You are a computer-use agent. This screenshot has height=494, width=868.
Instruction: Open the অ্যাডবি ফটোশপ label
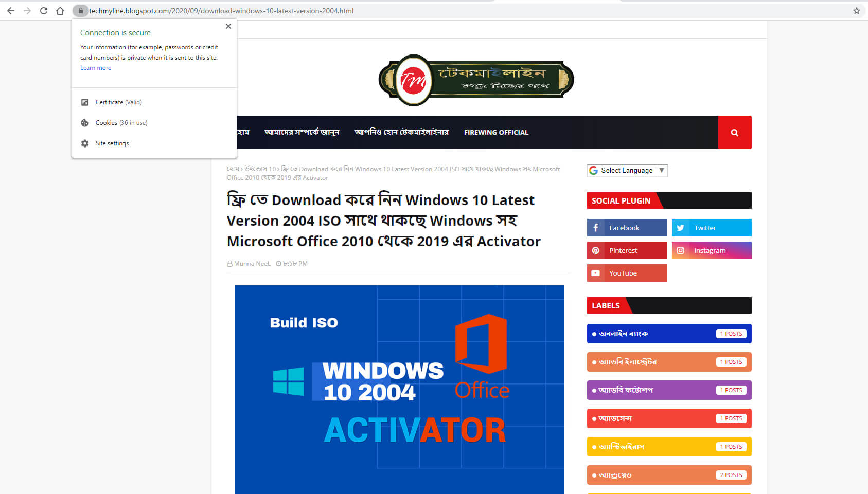click(x=669, y=390)
